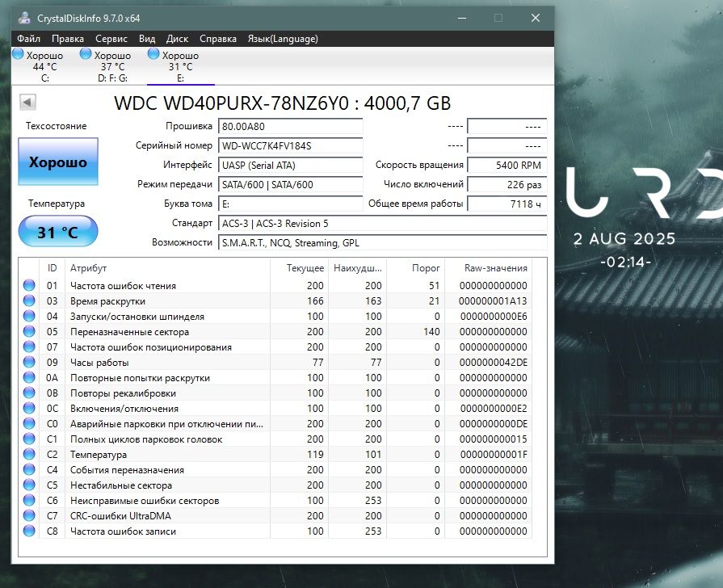The image size is (723, 588).
Task: Close the CrystalDiskInfo window
Action: coord(536,18)
